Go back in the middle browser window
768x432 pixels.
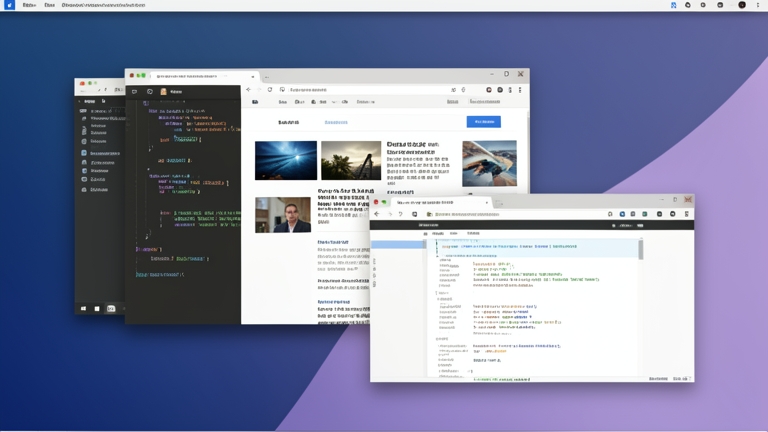(248, 90)
